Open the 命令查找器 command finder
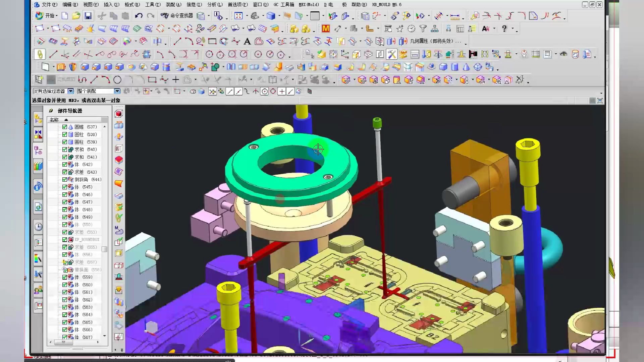Viewport: 644px width, 362px height. pos(177,16)
